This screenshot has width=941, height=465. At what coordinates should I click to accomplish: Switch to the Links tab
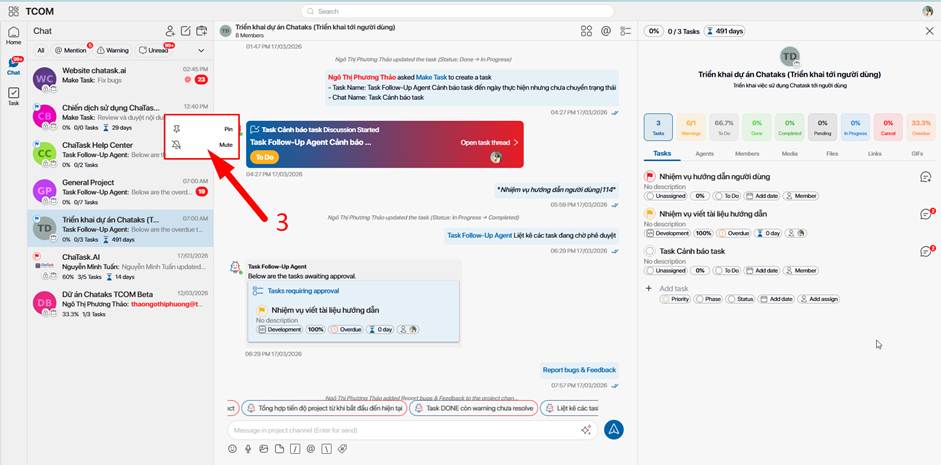point(875,154)
